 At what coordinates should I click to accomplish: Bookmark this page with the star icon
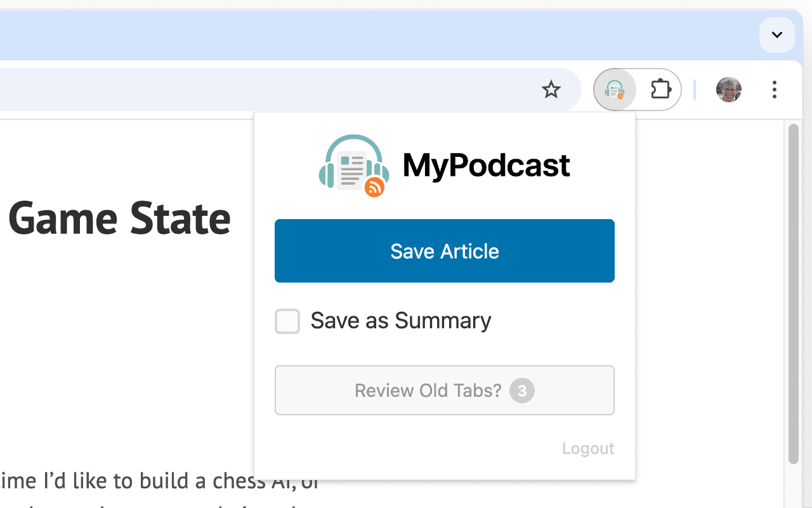[551, 90]
